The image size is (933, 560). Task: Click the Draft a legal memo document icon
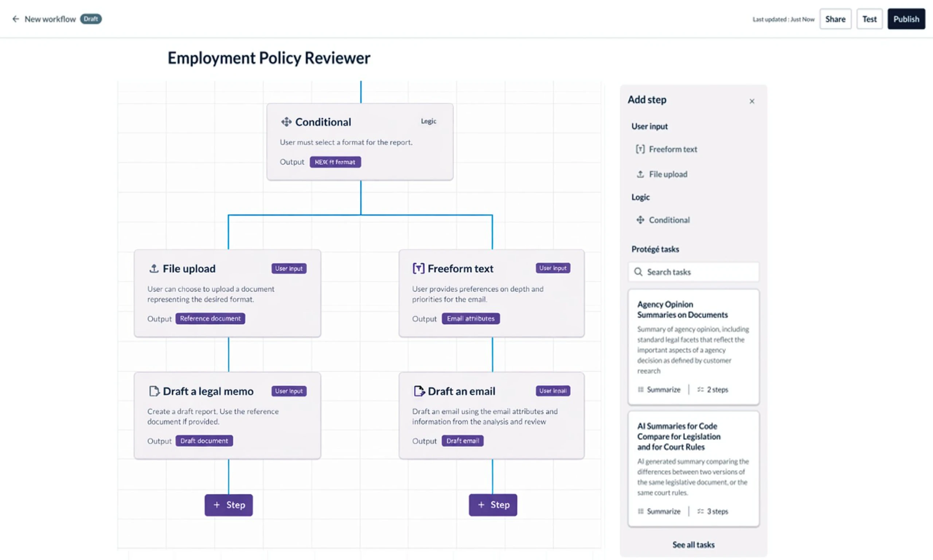click(154, 391)
